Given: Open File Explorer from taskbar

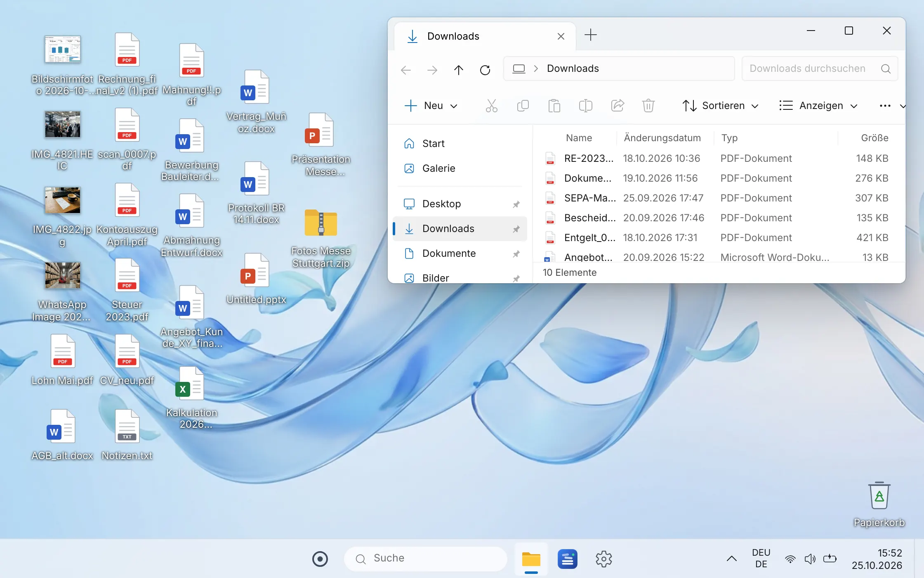Looking at the screenshot, I should [x=531, y=559].
